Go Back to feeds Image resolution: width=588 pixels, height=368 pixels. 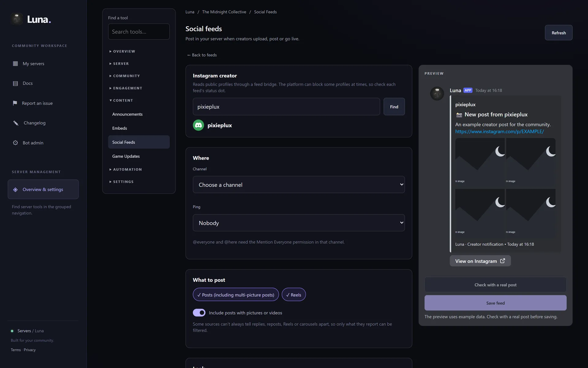tap(202, 55)
